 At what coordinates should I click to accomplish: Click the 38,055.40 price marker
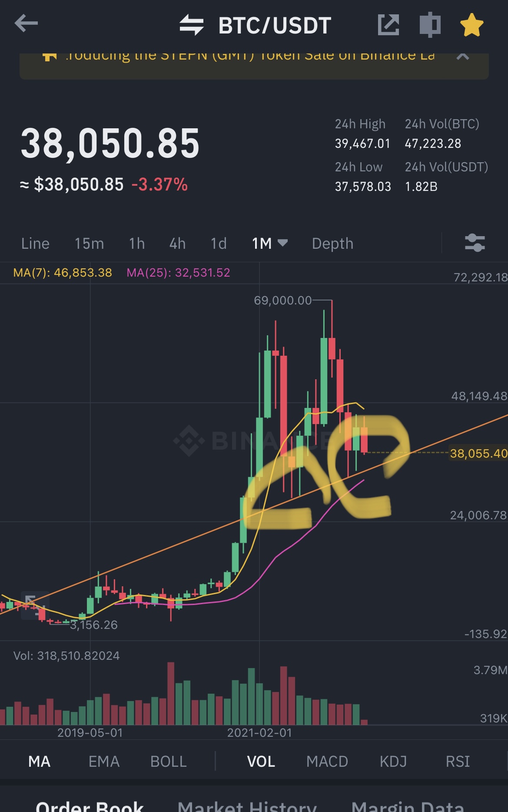point(478,453)
